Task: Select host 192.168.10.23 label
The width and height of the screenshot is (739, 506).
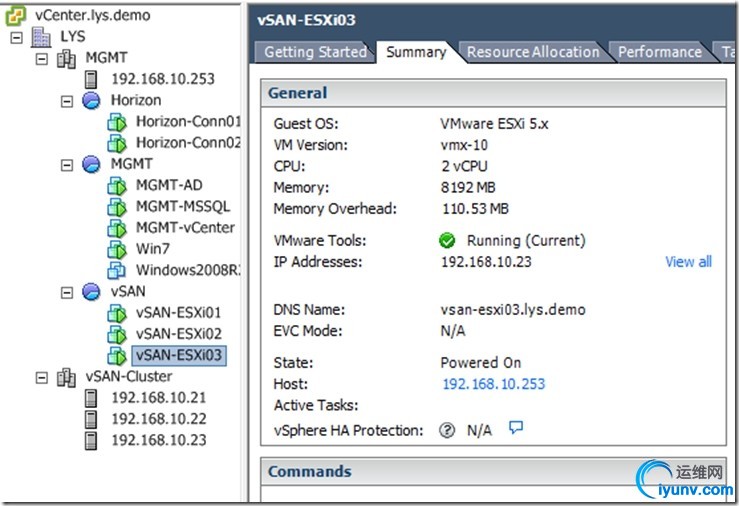Action: (159, 441)
